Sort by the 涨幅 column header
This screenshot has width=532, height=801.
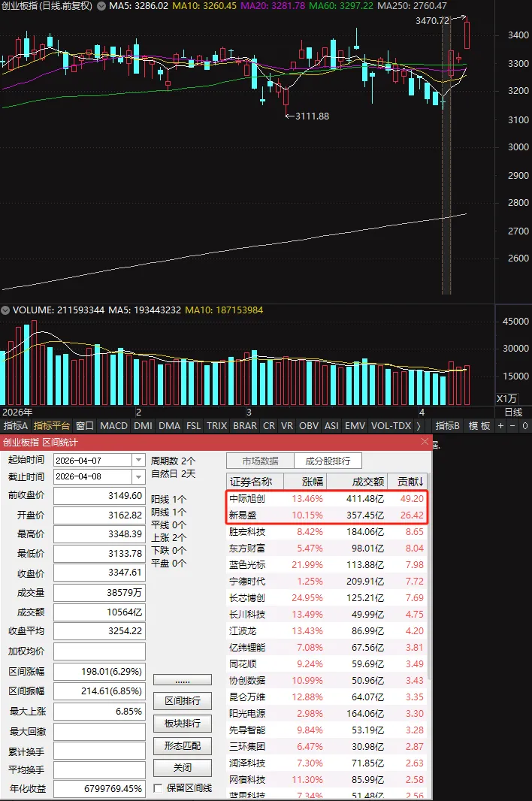point(305,481)
